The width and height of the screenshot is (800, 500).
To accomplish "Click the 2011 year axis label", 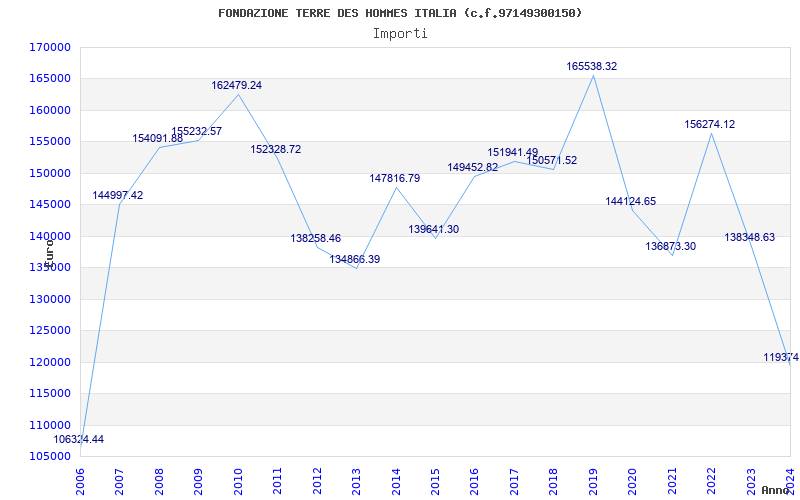I will click(x=277, y=481).
